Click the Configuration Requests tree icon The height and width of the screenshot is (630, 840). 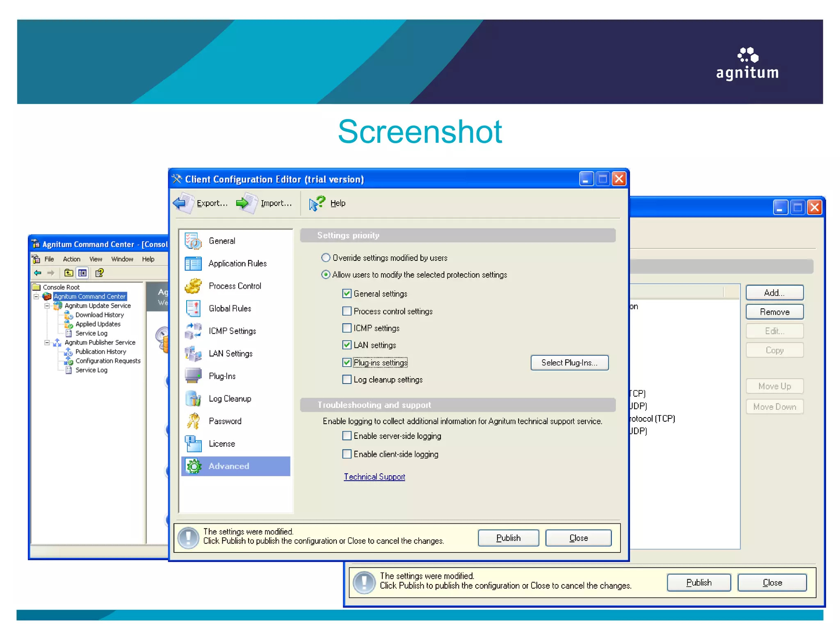click(68, 361)
